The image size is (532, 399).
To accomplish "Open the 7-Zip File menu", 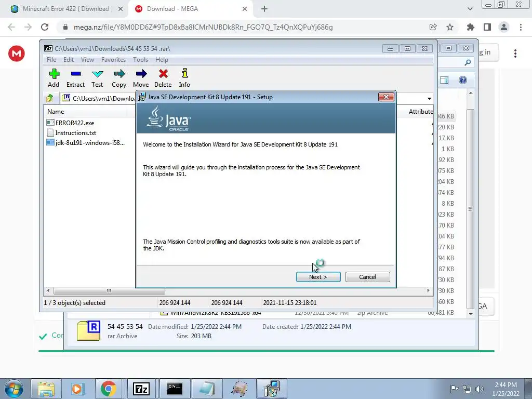I will (51, 60).
